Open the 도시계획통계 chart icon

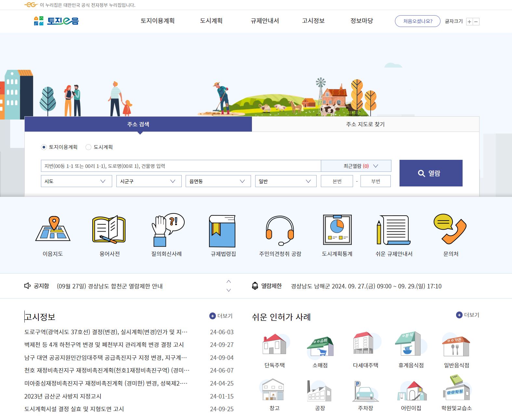(337, 230)
